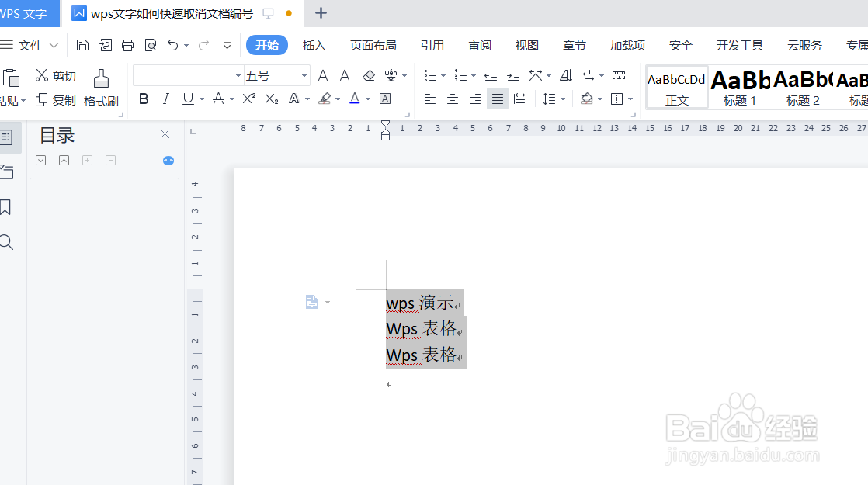
Task: Toggle bold formatting
Action: [144, 99]
